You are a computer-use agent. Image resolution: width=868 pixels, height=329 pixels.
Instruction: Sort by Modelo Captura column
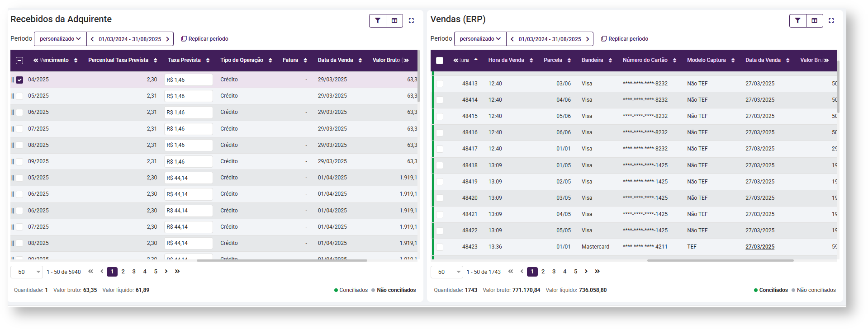coord(733,61)
